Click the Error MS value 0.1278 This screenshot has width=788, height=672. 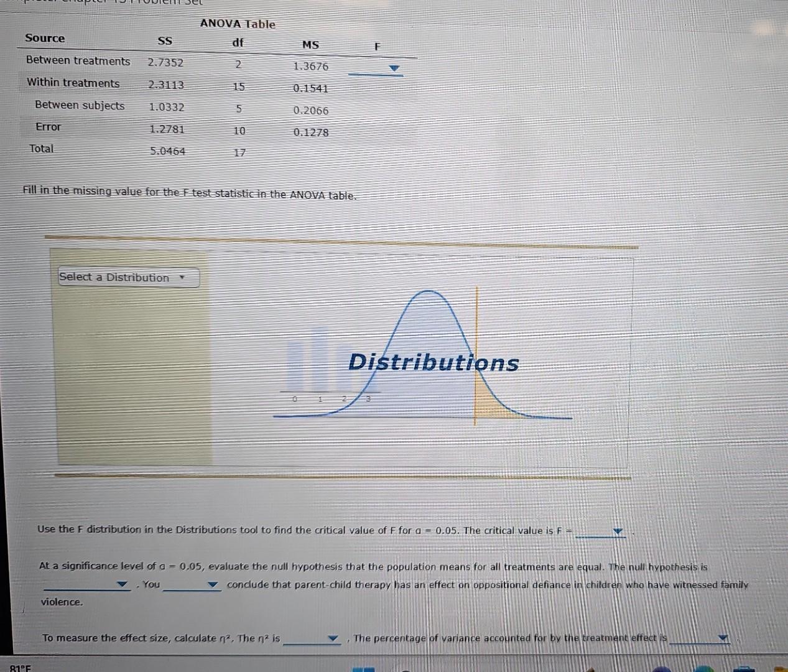click(311, 133)
